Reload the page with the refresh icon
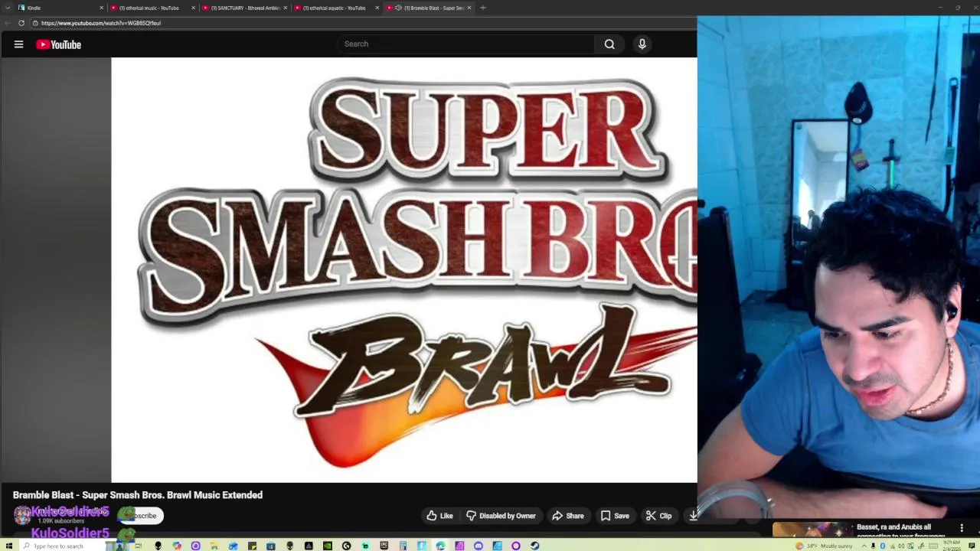The image size is (980, 551). coord(21,23)
